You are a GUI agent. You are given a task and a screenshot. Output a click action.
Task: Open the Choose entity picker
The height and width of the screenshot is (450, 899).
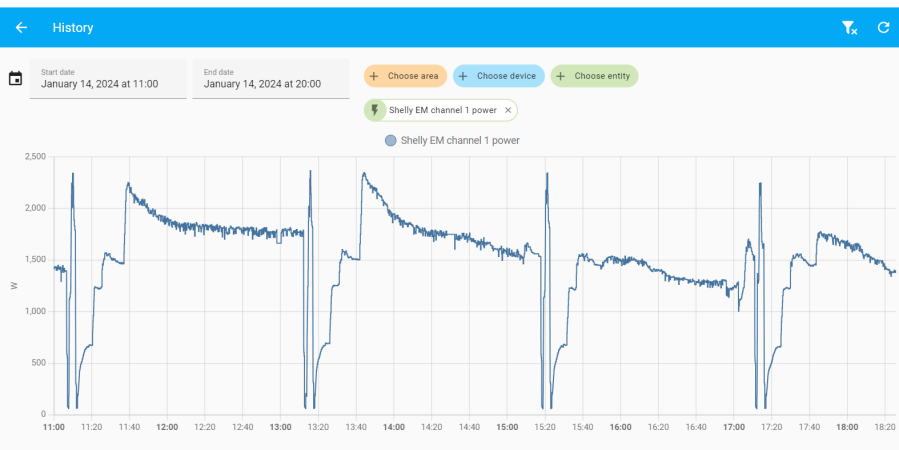pyautogui.click(x=595, y=76)
